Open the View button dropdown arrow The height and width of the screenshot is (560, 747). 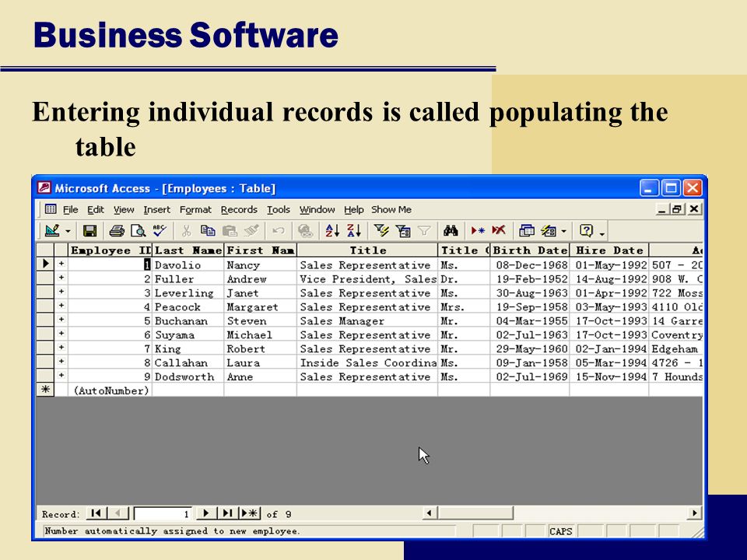click(68, 232)
